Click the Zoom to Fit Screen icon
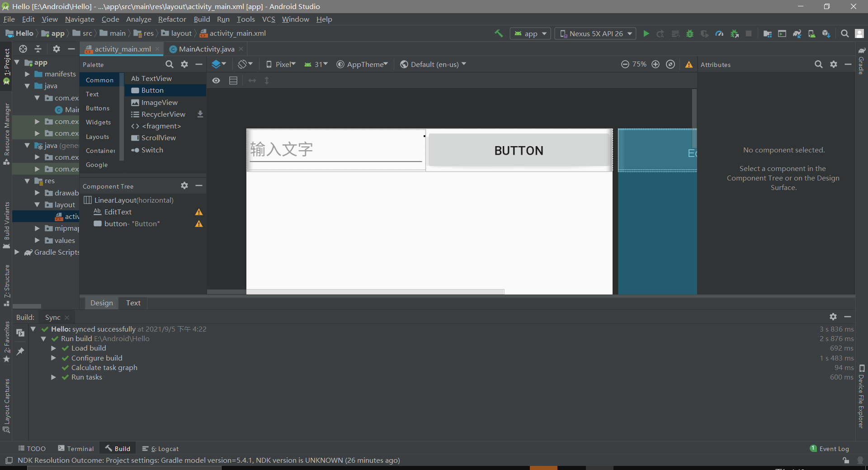Screen dimensions: 868x470 [670, 64]
